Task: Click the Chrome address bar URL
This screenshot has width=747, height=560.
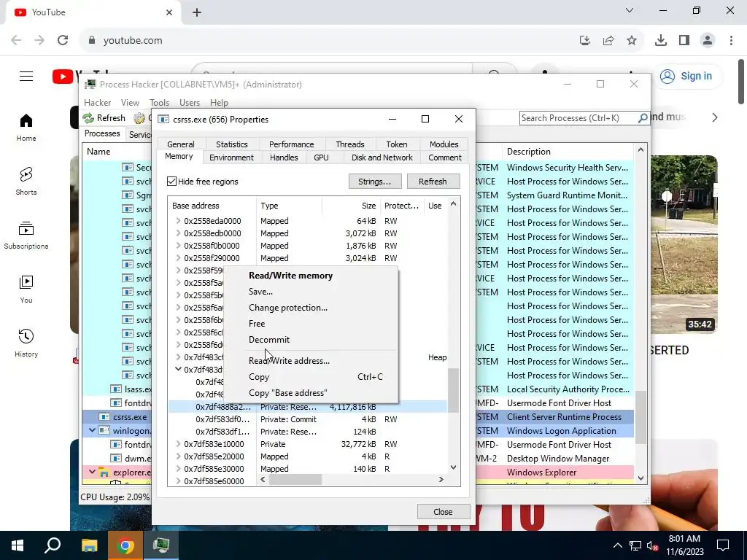Action: click(133, 41)
